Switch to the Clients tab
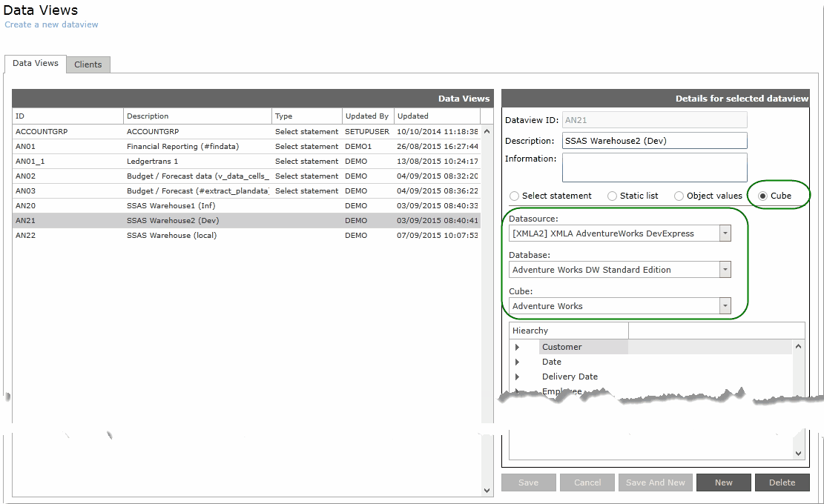Image resolution: width=824 pixels, height=504 pixels. tap(88, 64)
